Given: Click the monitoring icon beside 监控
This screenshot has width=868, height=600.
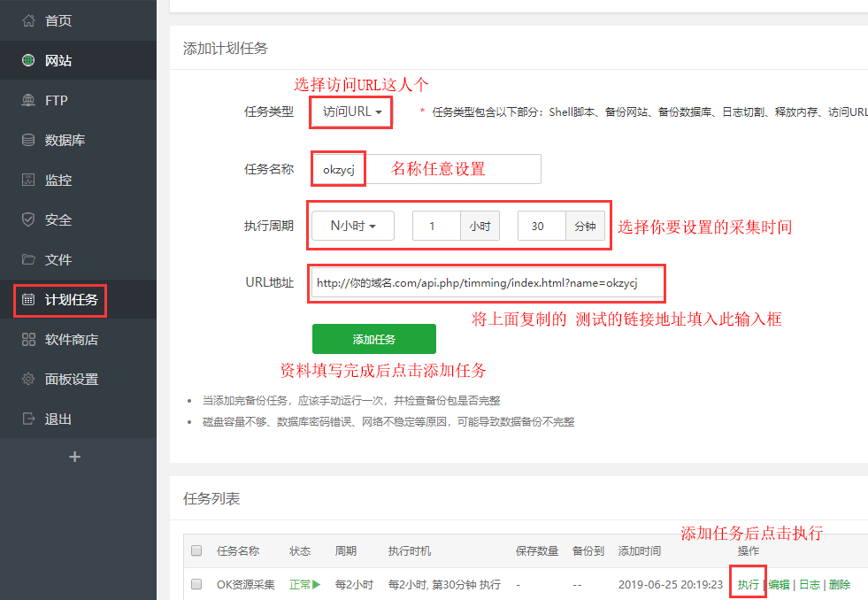Looking at the screenshot, I should (x=28, y=180).
